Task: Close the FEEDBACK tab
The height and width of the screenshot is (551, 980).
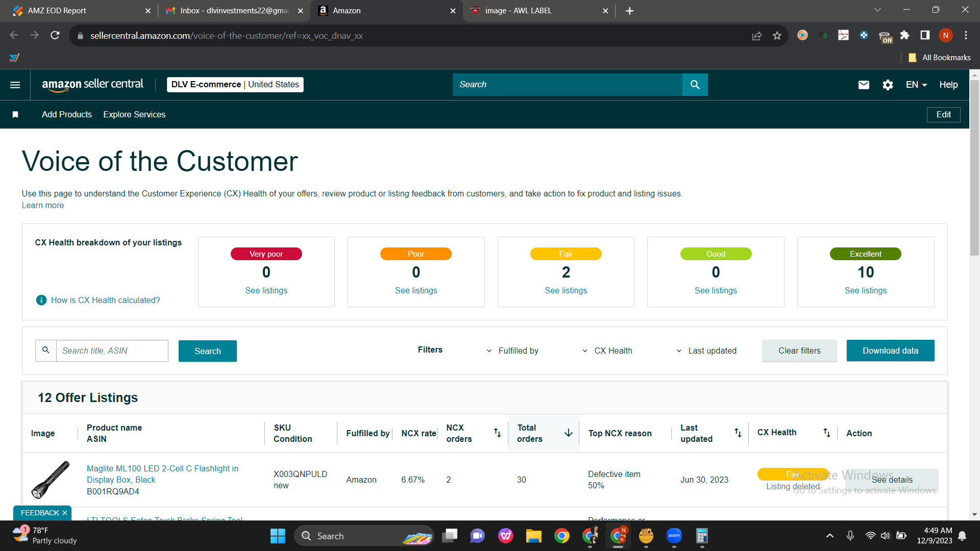Action: coord(65,513)
